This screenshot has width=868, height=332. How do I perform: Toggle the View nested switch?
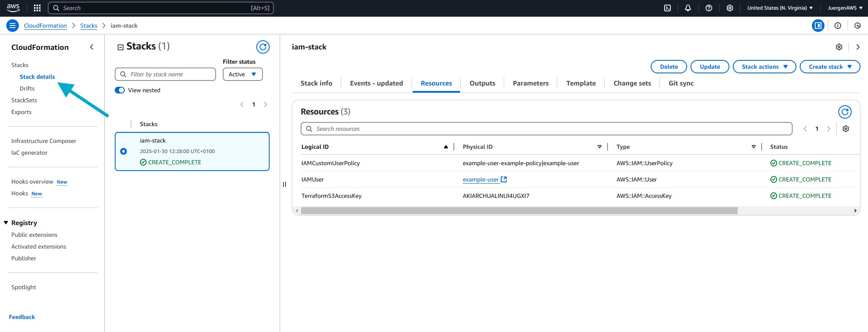120,90
